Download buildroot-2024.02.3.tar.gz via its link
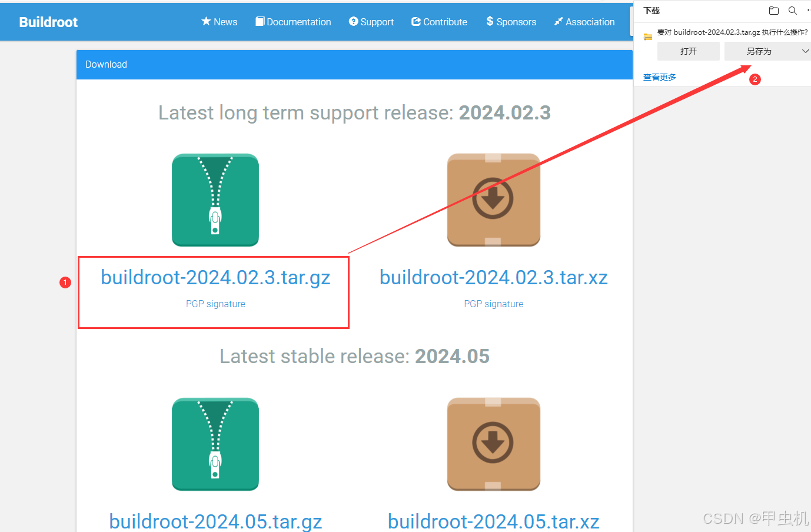The width and height of the screenshot is (811, 532). click(x=215, y=277)
